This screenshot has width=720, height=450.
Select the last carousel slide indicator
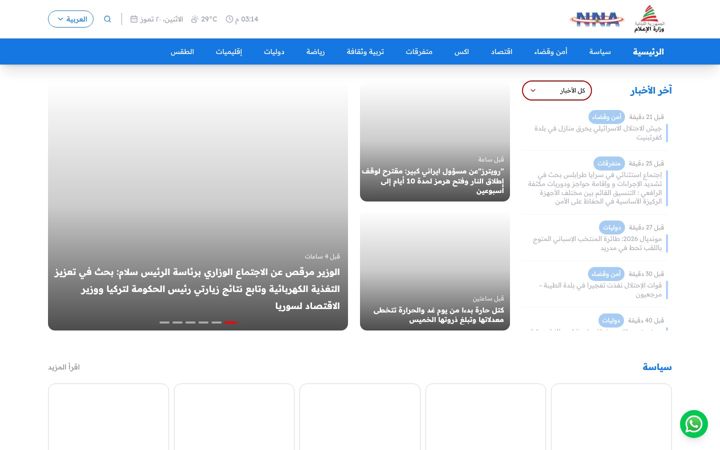pos(164,322)
